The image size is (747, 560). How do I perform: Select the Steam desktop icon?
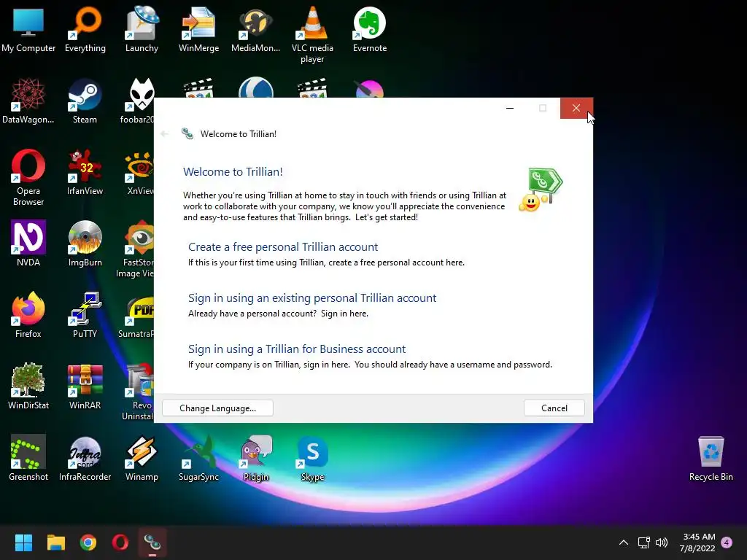tap(85, 101)
